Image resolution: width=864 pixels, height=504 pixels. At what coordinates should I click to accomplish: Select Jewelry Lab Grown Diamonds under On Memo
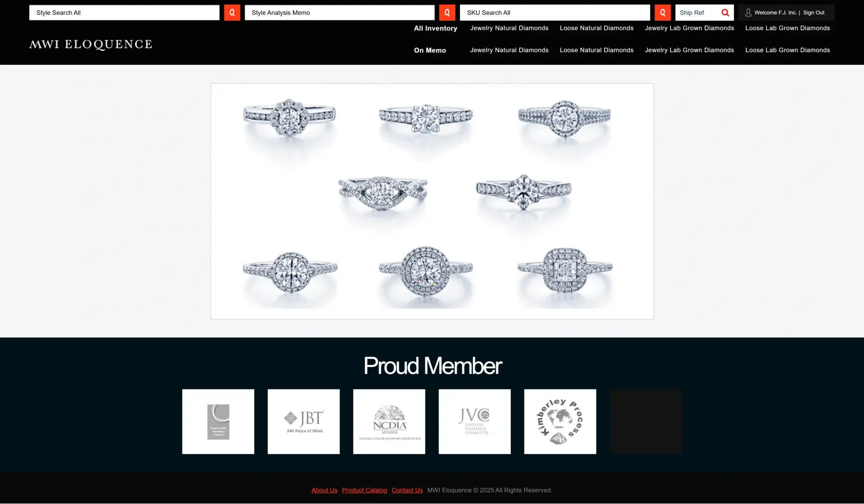(689, 50)
